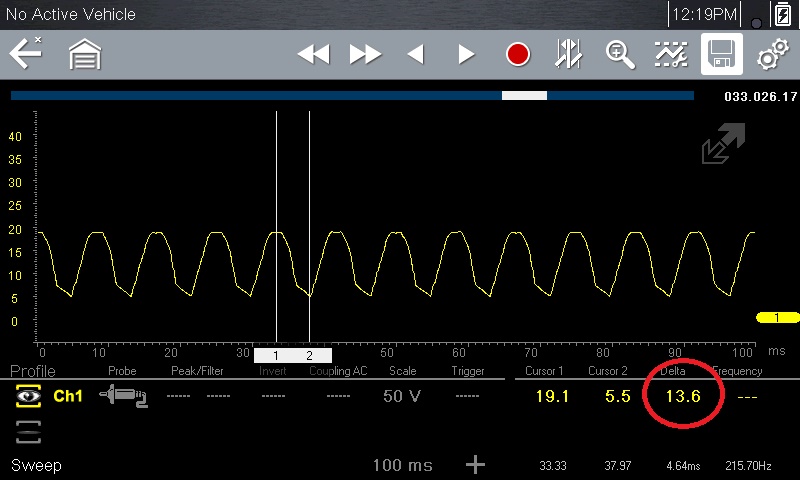Image resolution: width=800 pixels, height=480 pixels.
Task: Save the capture with floppy icon
Action: pos(721,55)
